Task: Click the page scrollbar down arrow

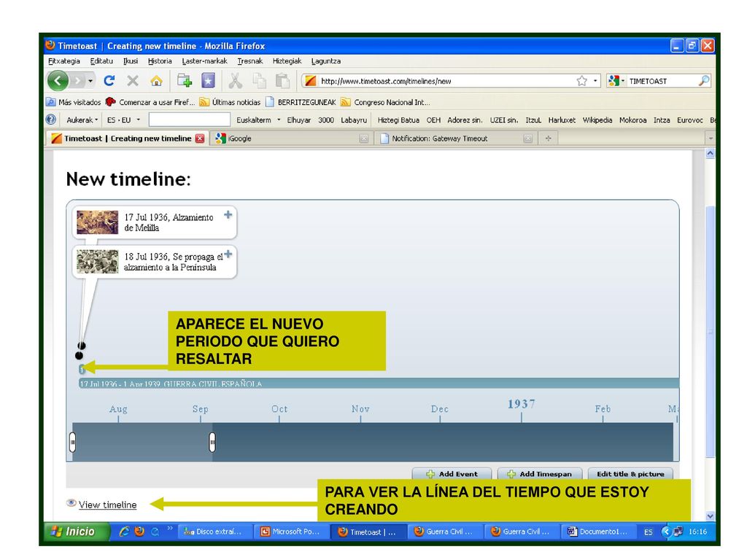Action: pos(711,516)
